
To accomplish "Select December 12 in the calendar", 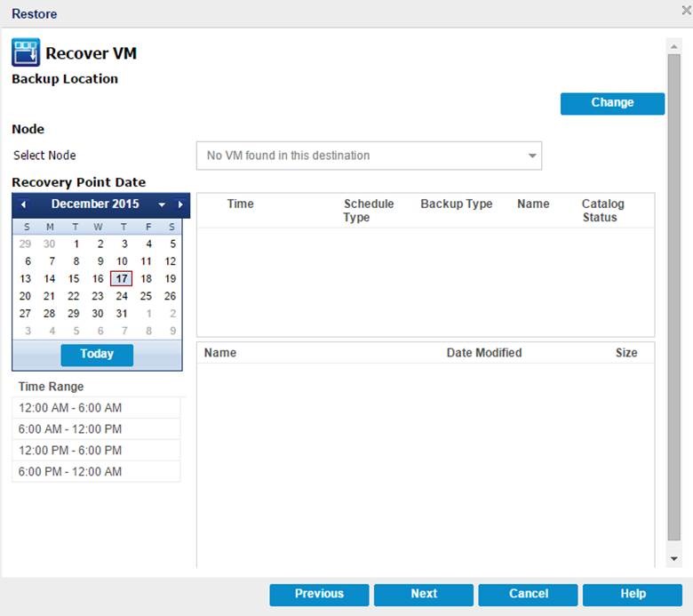I will click(171, 261).
